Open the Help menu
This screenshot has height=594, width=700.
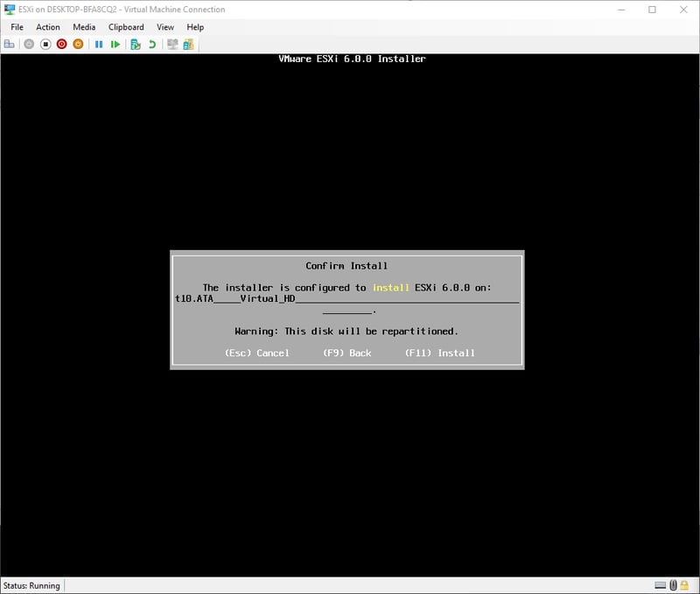tap(195, 27)
